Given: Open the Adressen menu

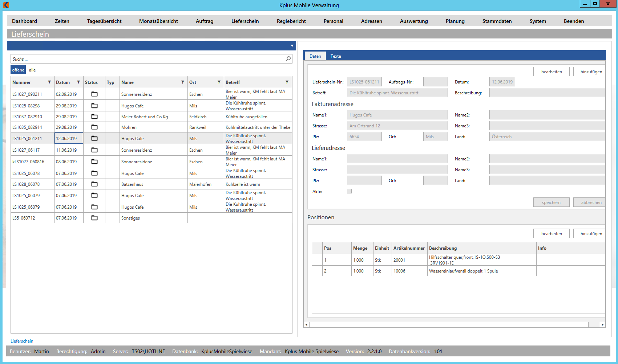Looking at the screenshot, I should pyautogui.click(x=372, y=21).
